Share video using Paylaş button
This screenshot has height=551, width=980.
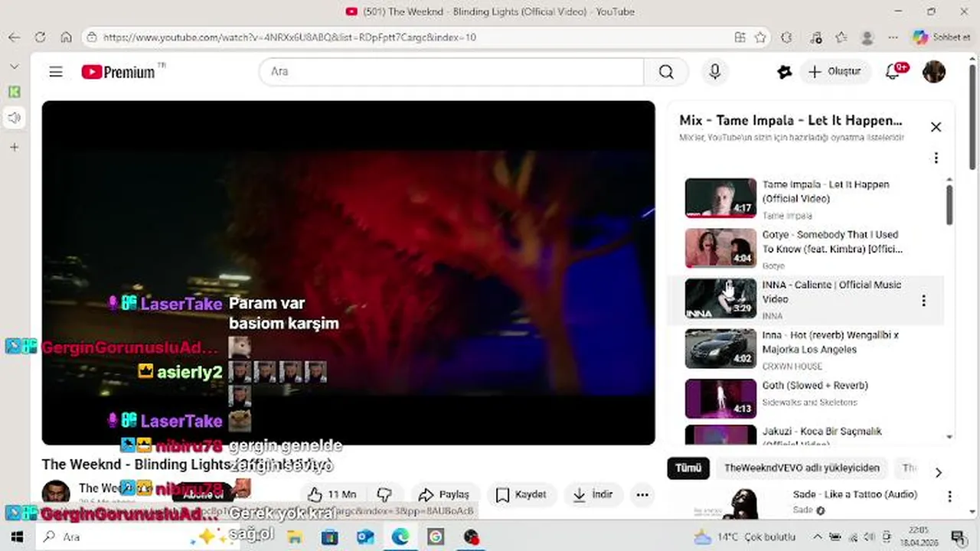[x=445, y=494]
